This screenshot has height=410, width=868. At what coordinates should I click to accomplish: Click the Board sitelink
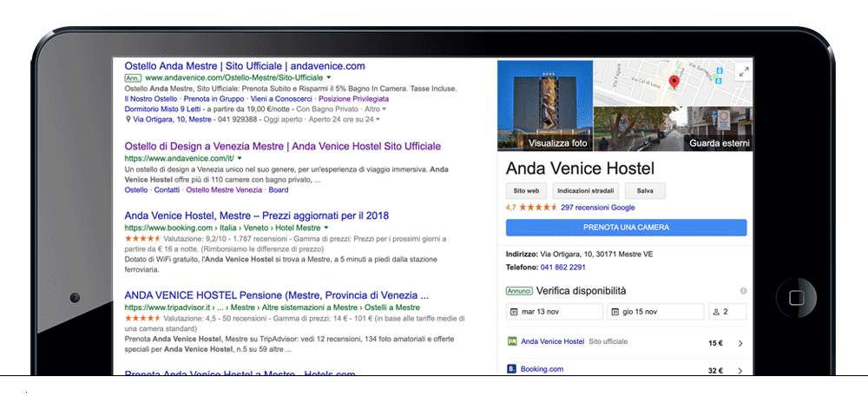point(279,189)
